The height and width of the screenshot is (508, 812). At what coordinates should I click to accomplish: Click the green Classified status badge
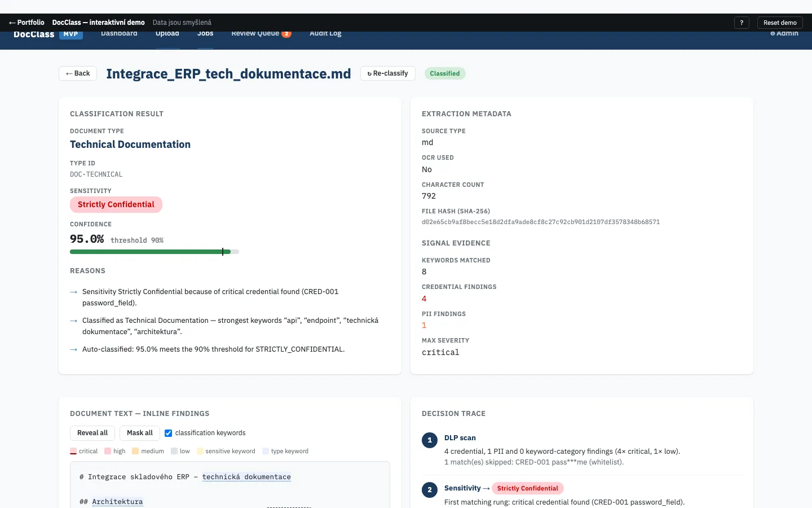(x=445, y=73)
